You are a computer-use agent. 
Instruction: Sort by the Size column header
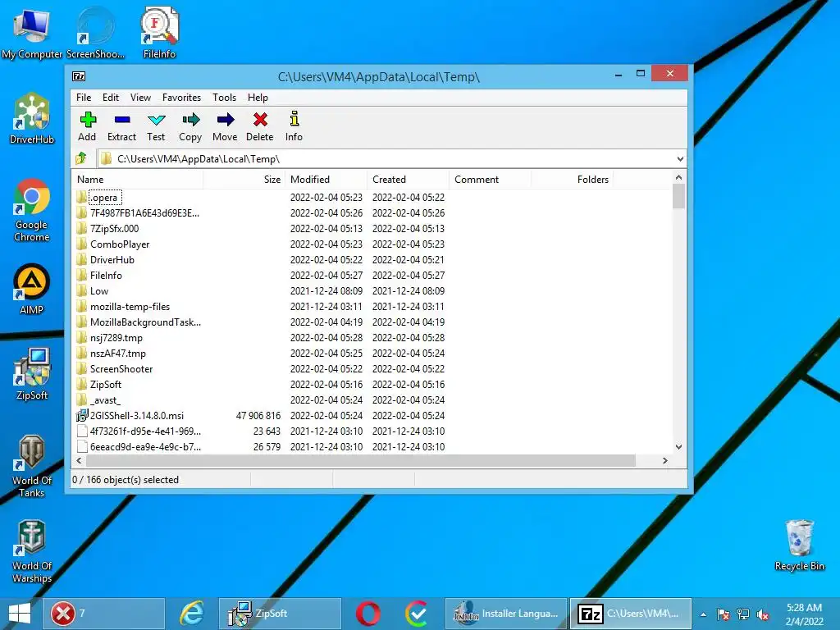pos(244,180)
